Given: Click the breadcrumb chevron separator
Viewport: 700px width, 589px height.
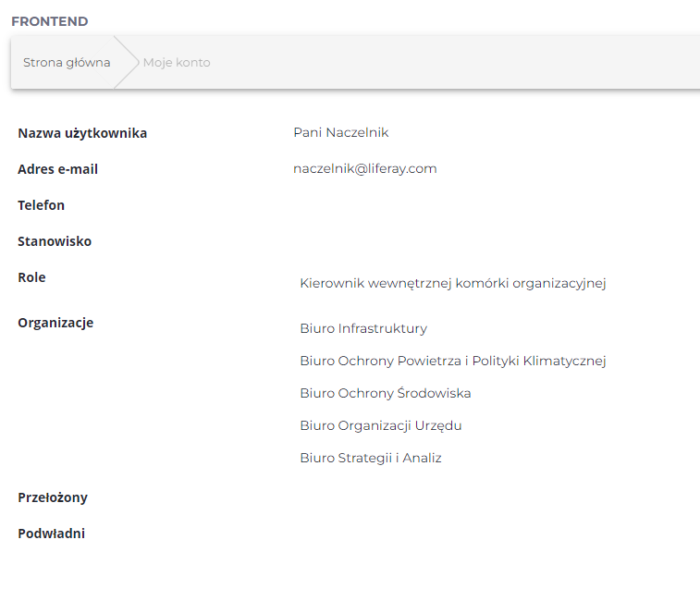Looking at the screenshot, I should pyautogui.click(x=127, y=63).
